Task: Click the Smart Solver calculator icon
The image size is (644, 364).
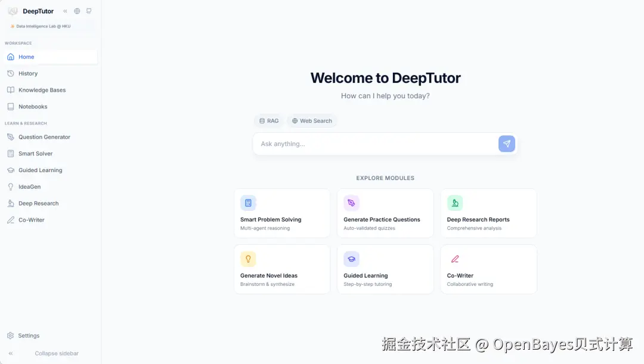Action: click(11, 154)
